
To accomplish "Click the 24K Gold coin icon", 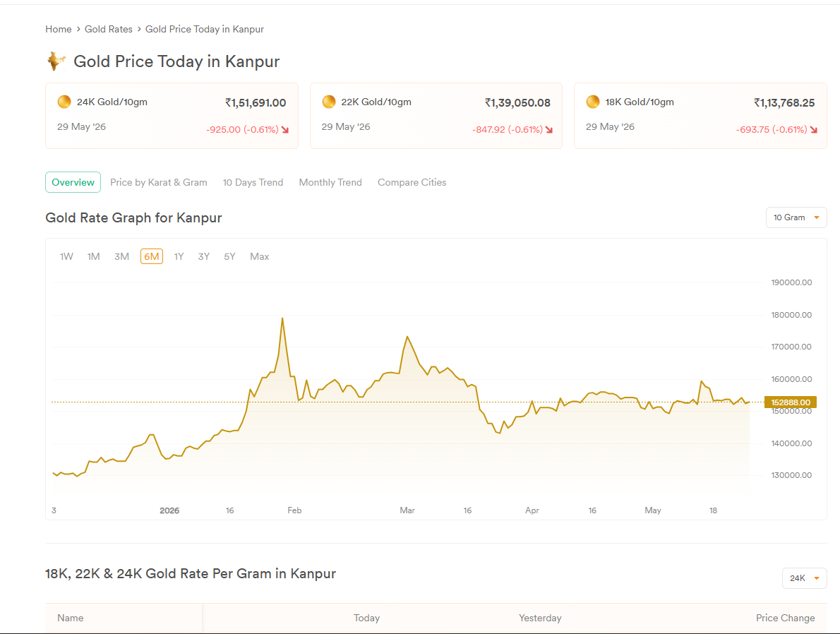I will (x=64, y=102).
